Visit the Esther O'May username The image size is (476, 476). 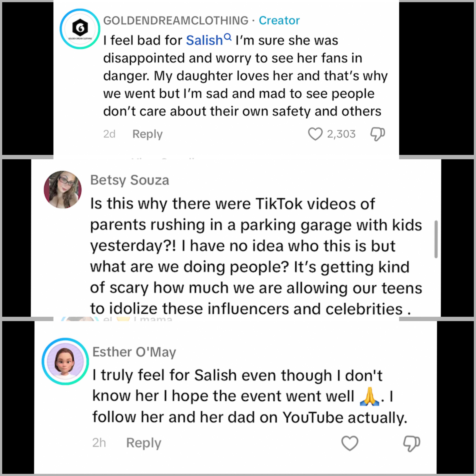pyautogui.click(x=134, y=352)
